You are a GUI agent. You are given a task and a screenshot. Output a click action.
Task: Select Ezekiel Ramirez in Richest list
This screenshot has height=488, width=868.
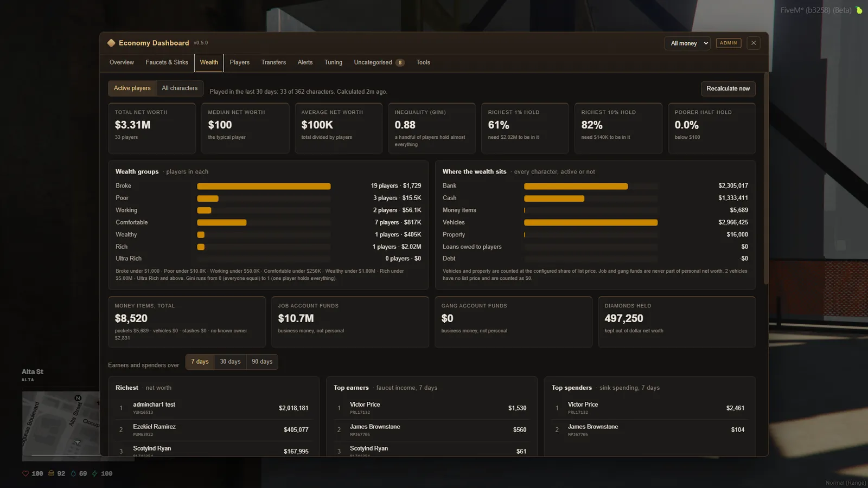click(x=214, y=429)
